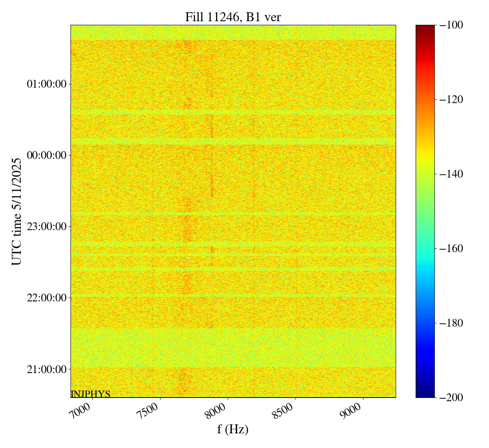Select the INJPHYS annotation text
489x448 pixels.
coord(90,394)
